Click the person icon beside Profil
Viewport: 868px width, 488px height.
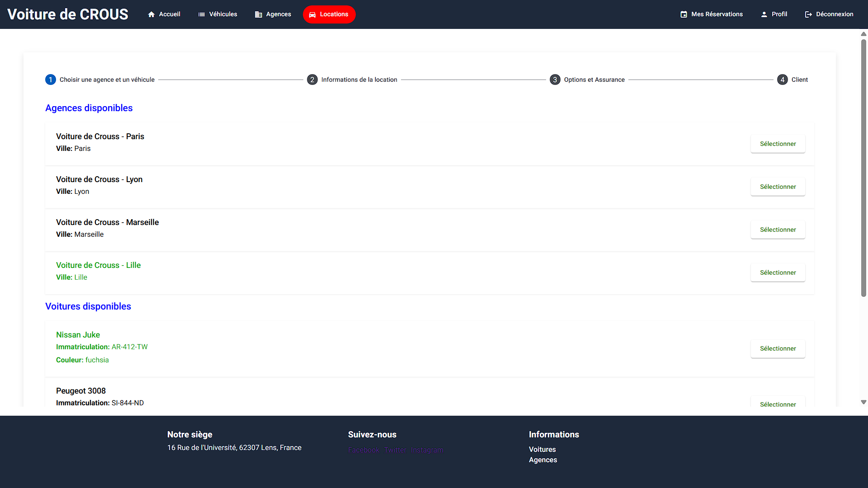[x=764, y=14]
